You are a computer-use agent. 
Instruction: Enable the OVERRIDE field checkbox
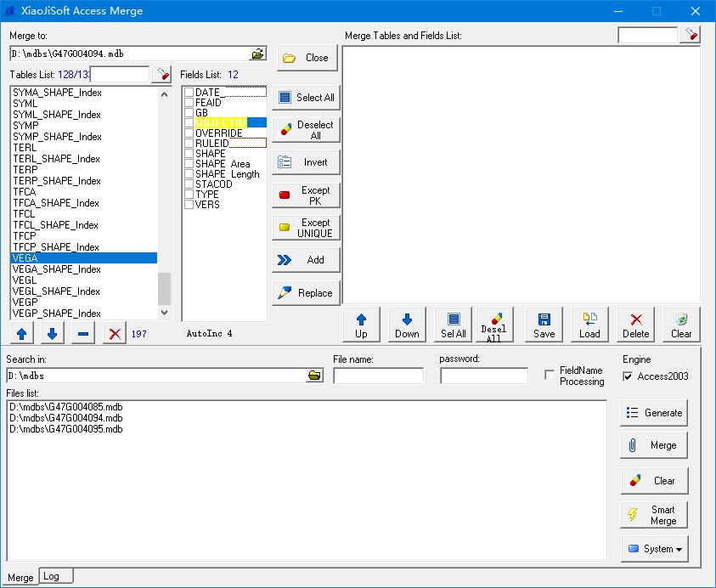(x=189, y=133)
